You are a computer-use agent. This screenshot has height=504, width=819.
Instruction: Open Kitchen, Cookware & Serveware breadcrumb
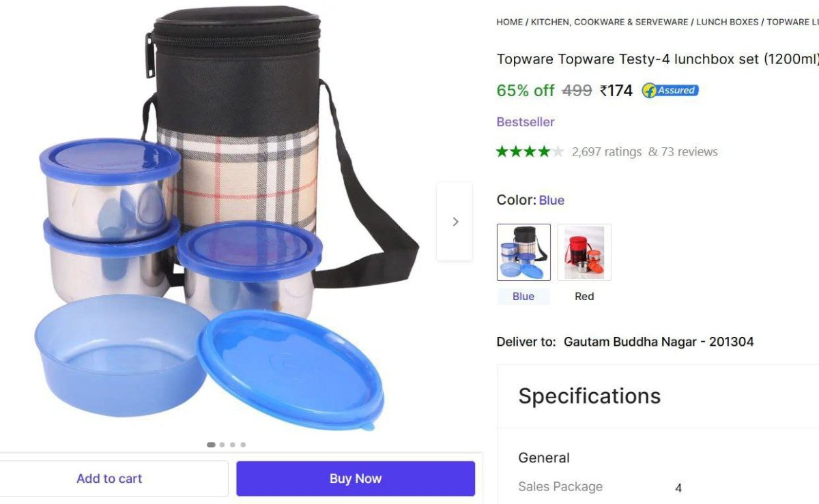pyautogui.click(x=609, y=22)
